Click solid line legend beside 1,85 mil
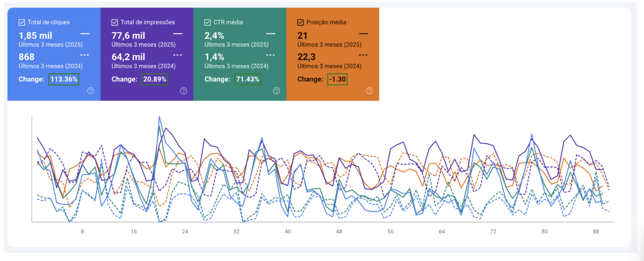Image resolution: width=644 pixels, height=261 pixels. point(85,34)
